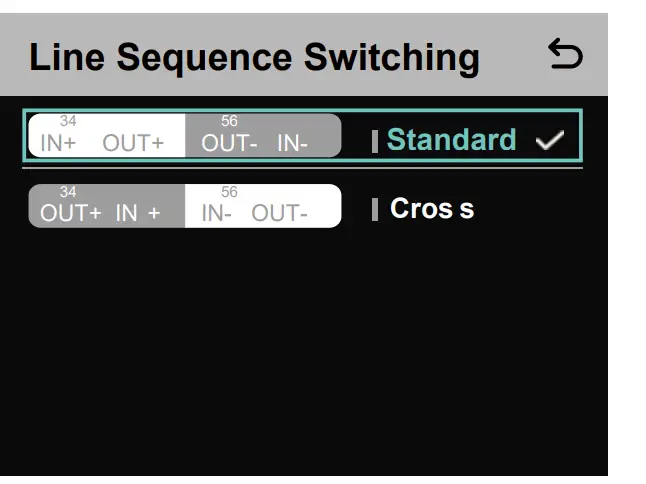Click the Standard OUT- IN- pin segment
Viewport: 646px width, 484px height.
(x=262, y=137)
